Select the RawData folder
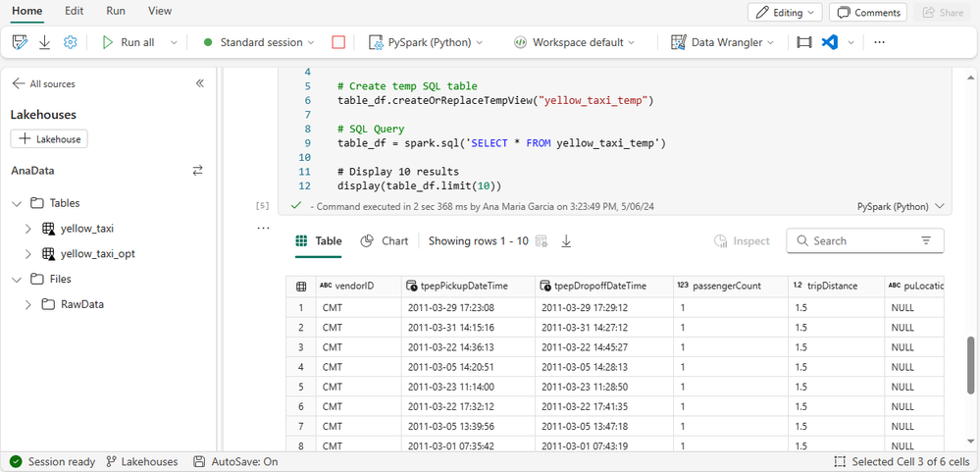Viewport: 980px width, 472px height. (81, 304)
